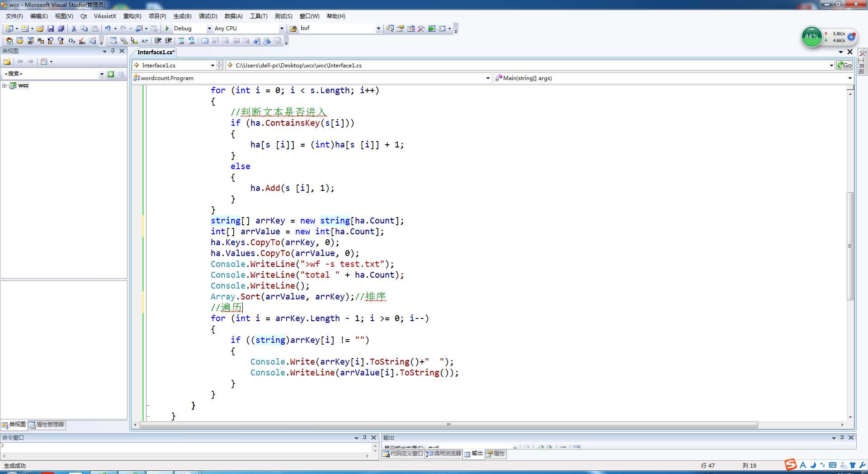Viewport: 868px width, 474px height.
Task: Open the 编辑(E) menu
Action: [x=39, y=16]
